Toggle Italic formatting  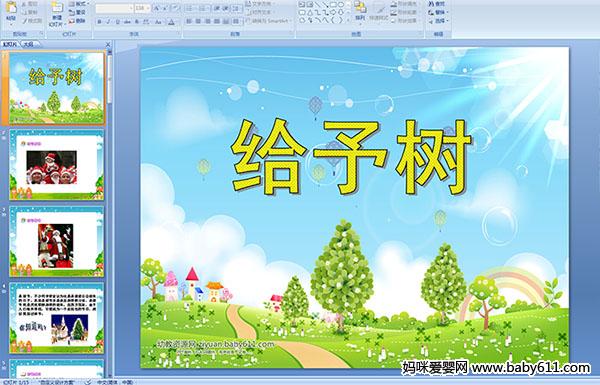(108, 22)
